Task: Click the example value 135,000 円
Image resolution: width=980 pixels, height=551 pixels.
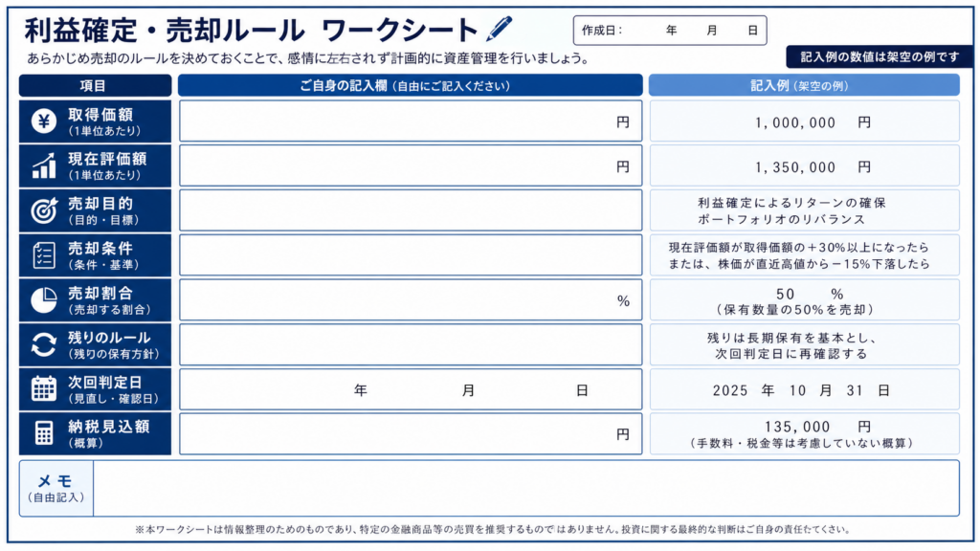Action: (817, 427)
